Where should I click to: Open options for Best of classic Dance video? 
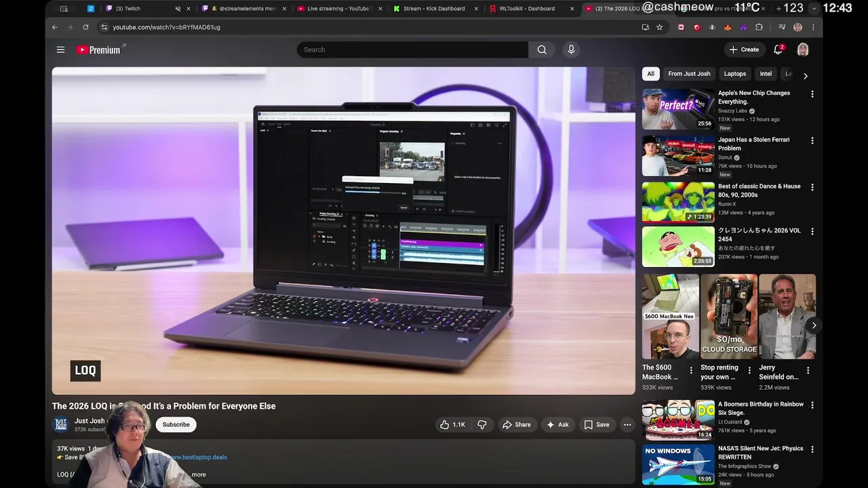tap(812, 187)
